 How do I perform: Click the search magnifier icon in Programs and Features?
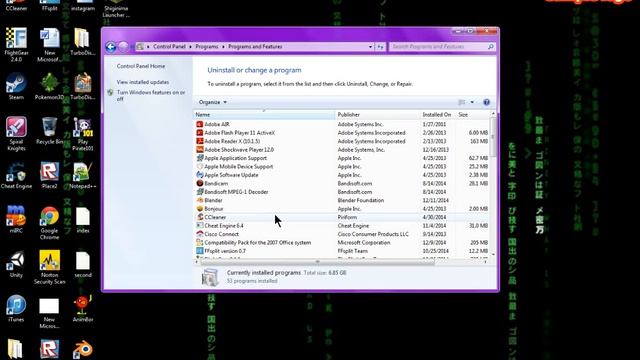point(491,47)
